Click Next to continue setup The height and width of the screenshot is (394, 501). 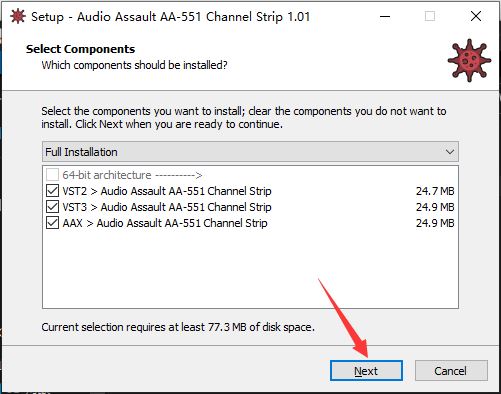(x=366, y=371)
